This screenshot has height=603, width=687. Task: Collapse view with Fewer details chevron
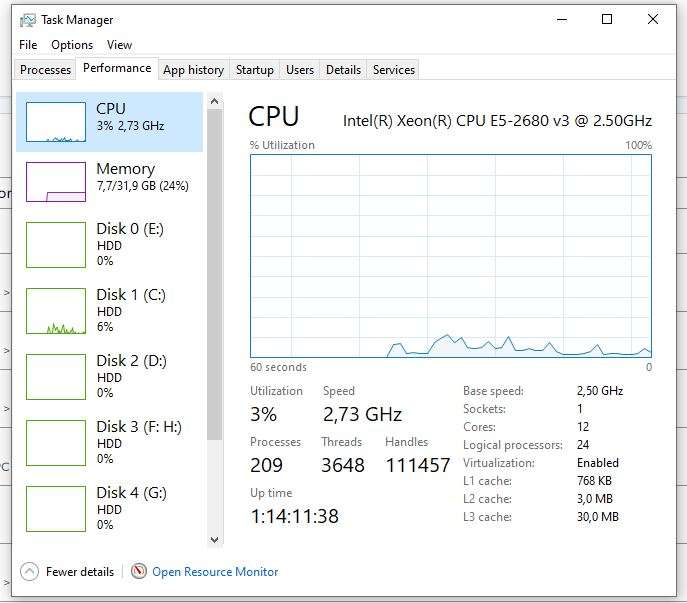(29, 572)
